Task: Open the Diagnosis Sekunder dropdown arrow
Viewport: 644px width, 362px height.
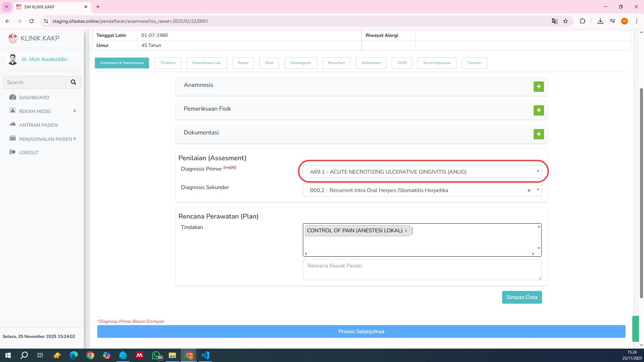Action: pos(538,190)
